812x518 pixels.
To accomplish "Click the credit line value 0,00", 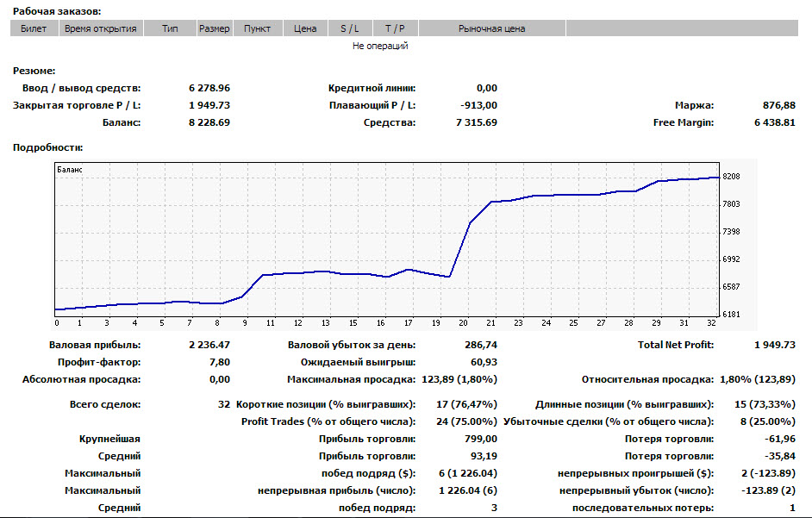I will click(x=487, y=88).
